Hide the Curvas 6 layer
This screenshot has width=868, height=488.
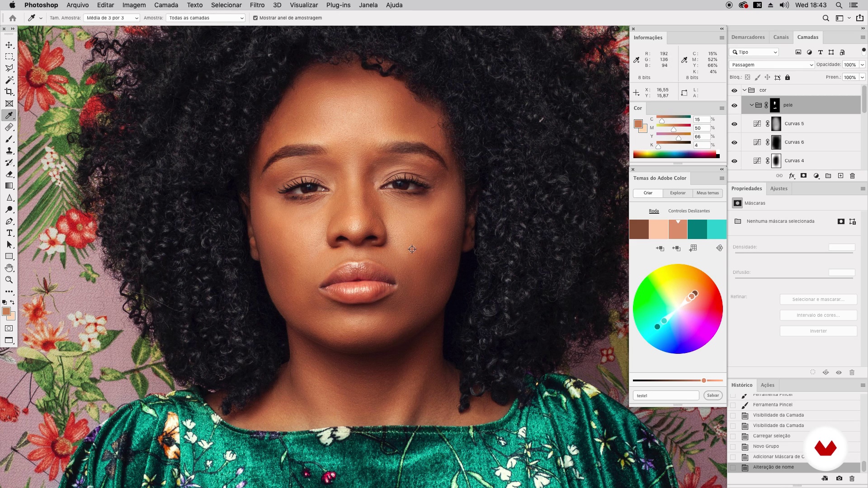(x=734, y=142)
